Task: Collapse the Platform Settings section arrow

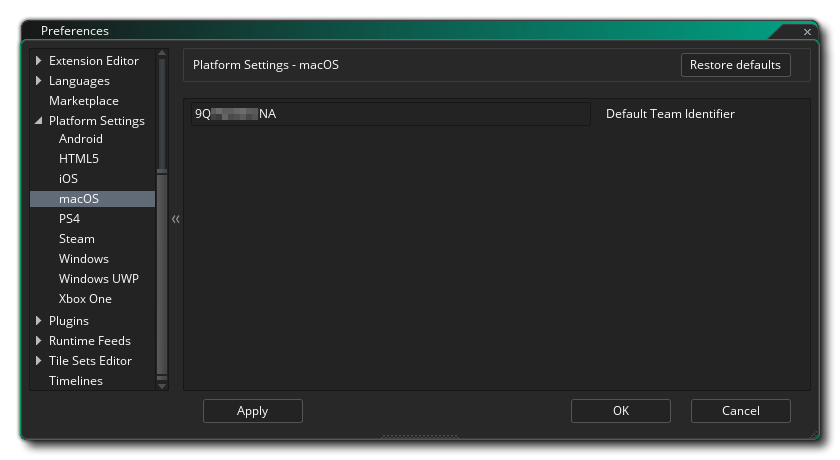Action: point(39,121)
